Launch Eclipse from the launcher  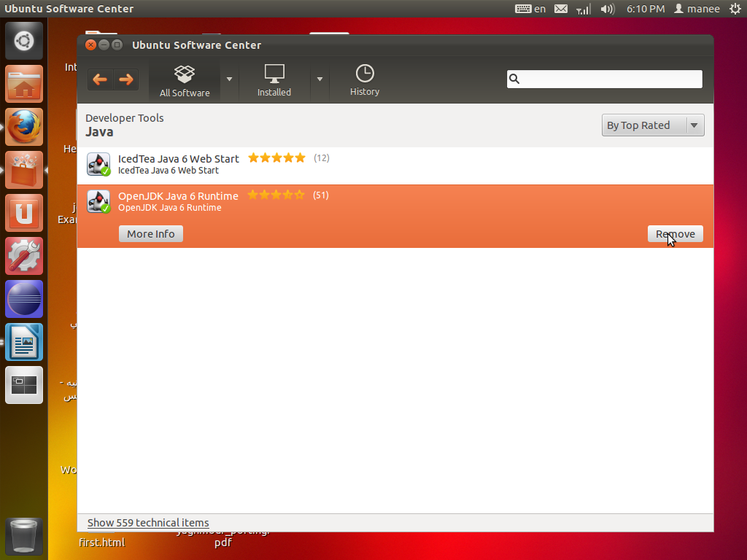pos(24,299)
